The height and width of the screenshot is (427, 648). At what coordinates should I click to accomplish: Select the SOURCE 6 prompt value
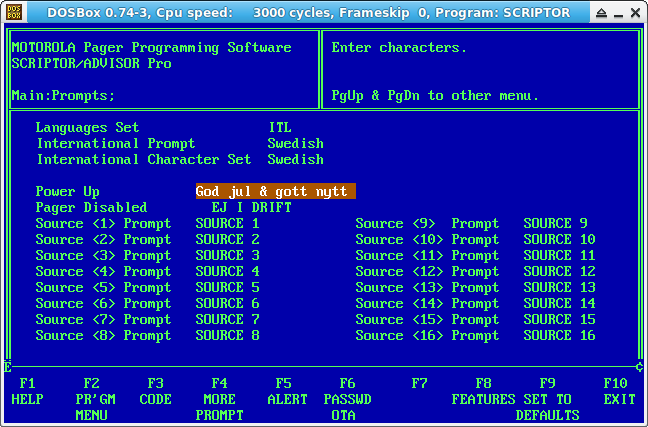pos(227,303)
